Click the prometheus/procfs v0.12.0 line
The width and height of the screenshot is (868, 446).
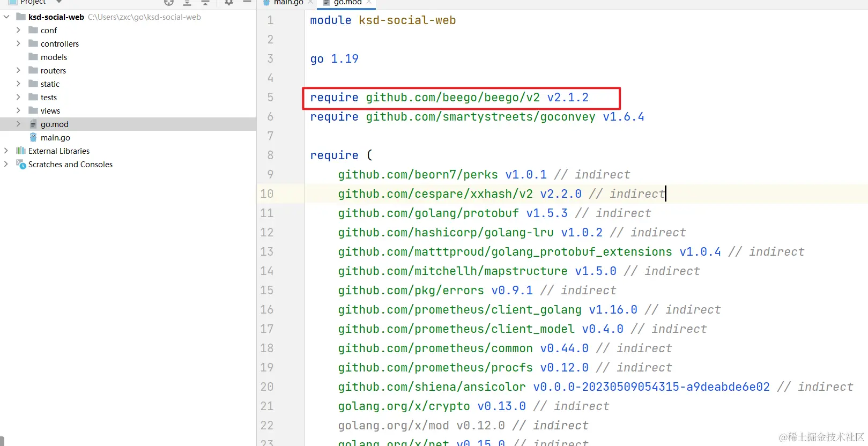click(x=505, y=368)
